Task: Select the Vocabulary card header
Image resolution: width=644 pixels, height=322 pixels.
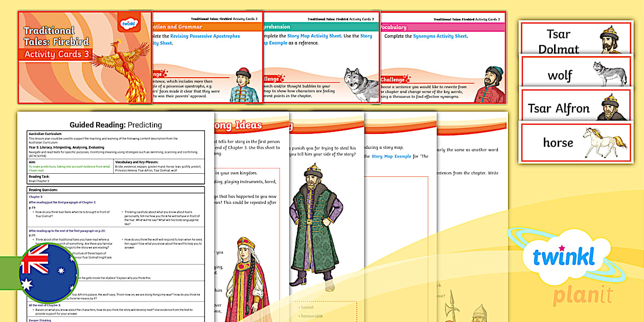Action: point(394,27)
